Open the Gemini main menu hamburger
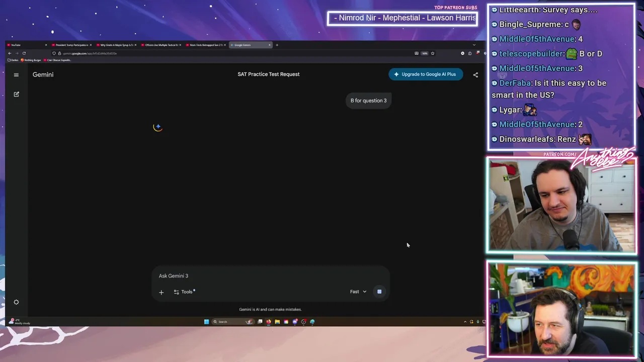644x362 pixels. [16, 75]
